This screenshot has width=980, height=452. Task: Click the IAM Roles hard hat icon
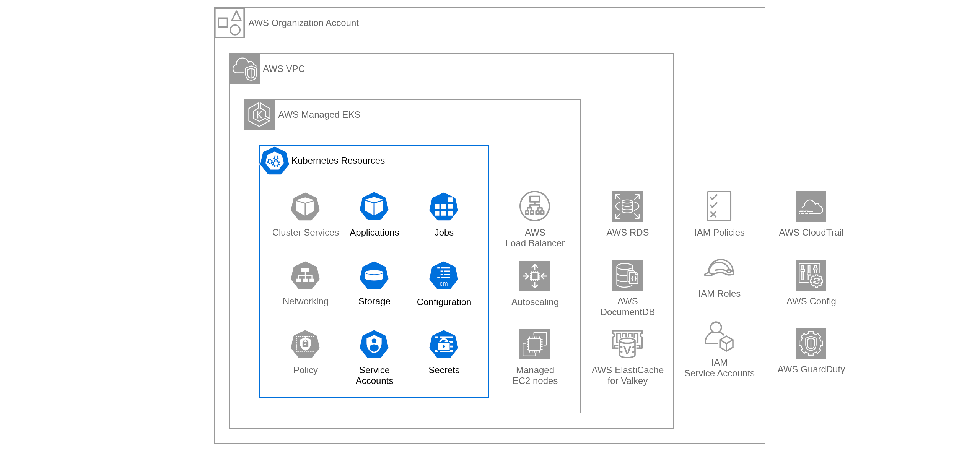point(719,268)
